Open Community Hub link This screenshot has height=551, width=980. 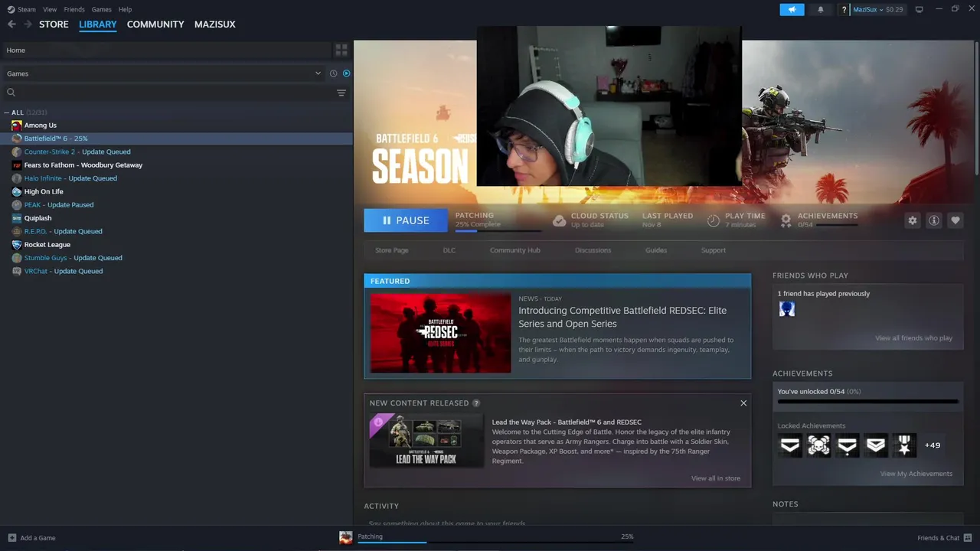[x=515, y=250]
